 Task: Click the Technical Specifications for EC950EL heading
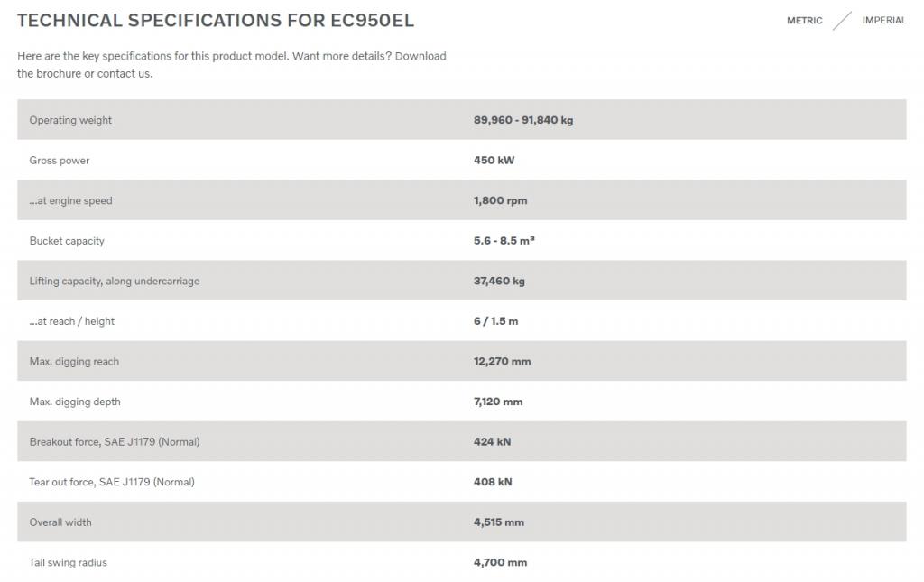(216, 20)
